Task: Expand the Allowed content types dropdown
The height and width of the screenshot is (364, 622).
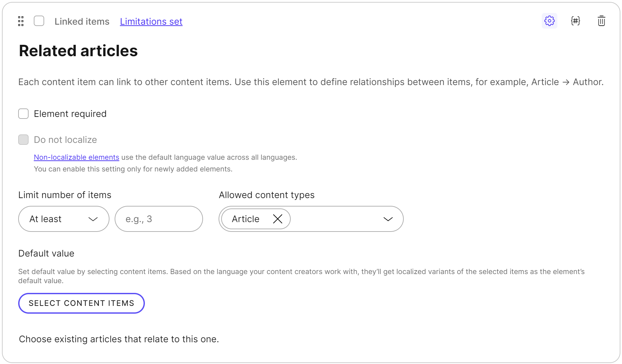Action: pyautogui.click(x=388, y=219)
